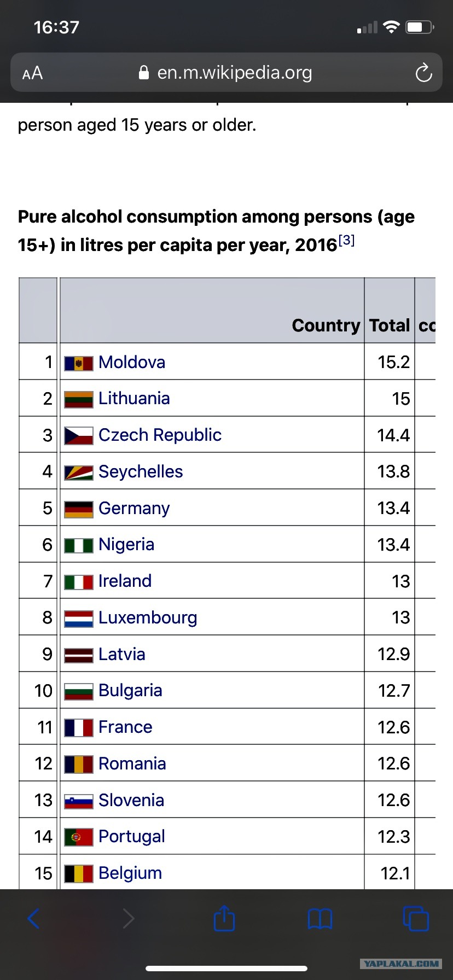This screenshot has height=980, width=453.
Task: Go back with the left arrow
Action: coord(33,919)
